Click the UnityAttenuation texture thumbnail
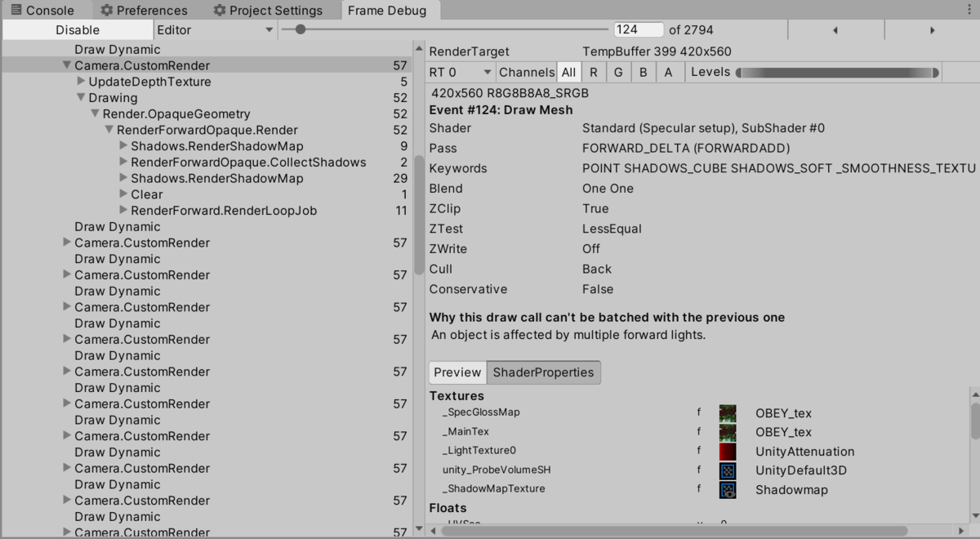Screen dimensions: 980x539 727,452
